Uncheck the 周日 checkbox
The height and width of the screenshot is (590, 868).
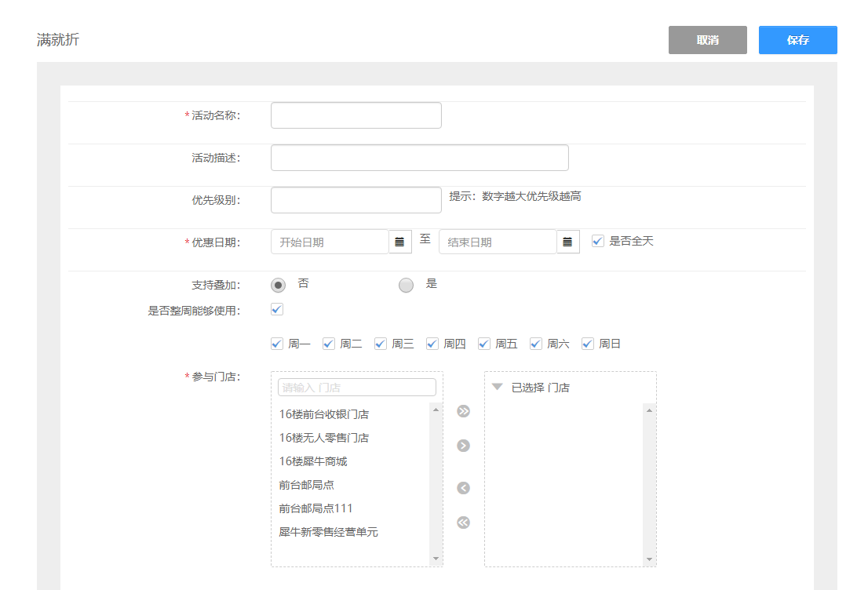pyautogui.click(x=587, y=344)
